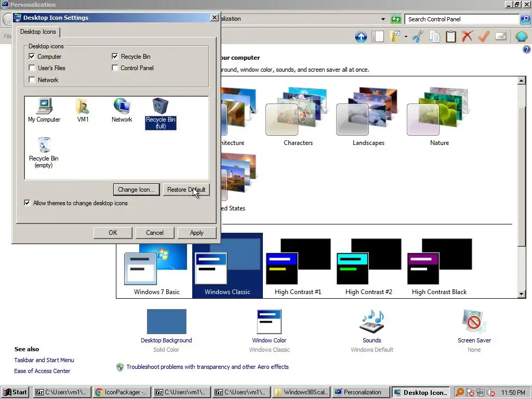Image resolution: width=532 pixels, height=399 pixels.
Task: Uncheck the Recycle Bin checkbox
Action: pyautogui.click(x=115, y=56)
